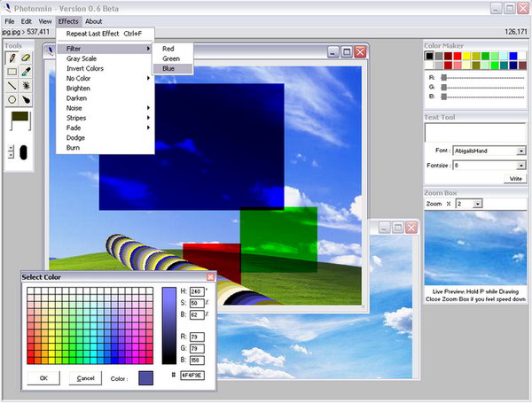Click the Write button
532x403 pixels.
[x=515, y=179]
